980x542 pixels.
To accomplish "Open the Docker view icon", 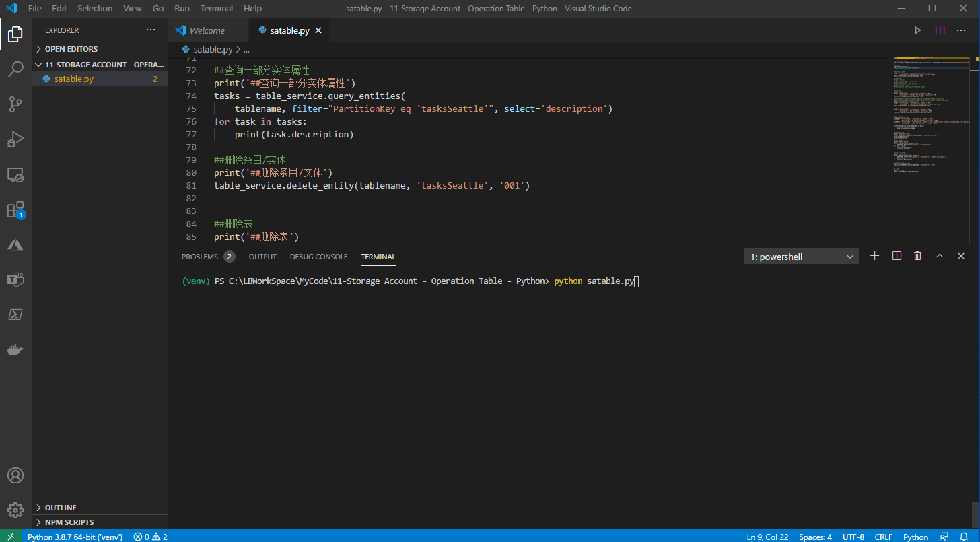I will pyautogui.click(x=15, y=349).
